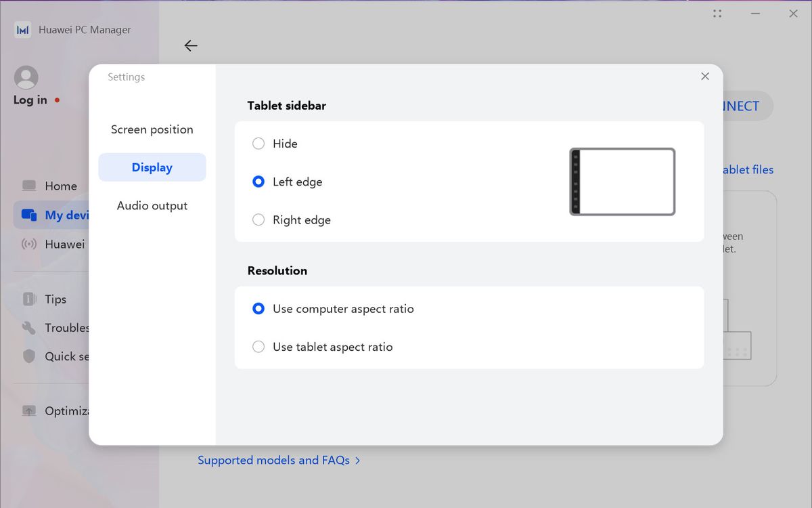The height and width of the screenshot is (508, 812).
Task: Select the Hide sidebar option
Action: pos(275,144)
